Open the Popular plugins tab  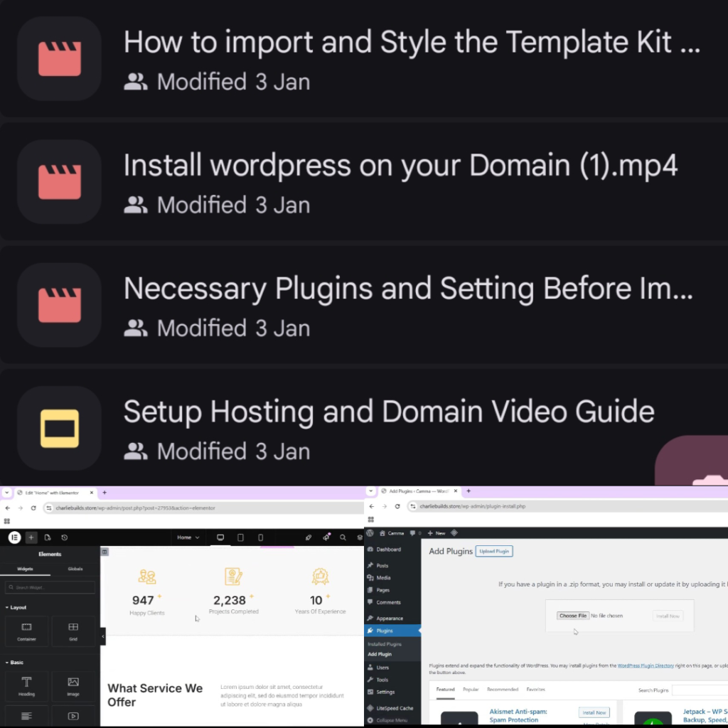click(471, 690)
